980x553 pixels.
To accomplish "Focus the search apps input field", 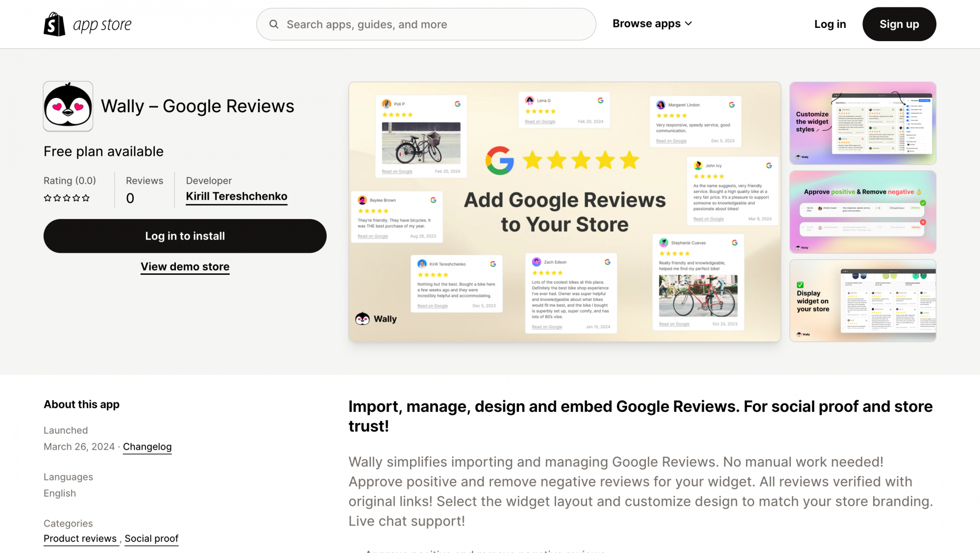I will [x=426, y=24].
